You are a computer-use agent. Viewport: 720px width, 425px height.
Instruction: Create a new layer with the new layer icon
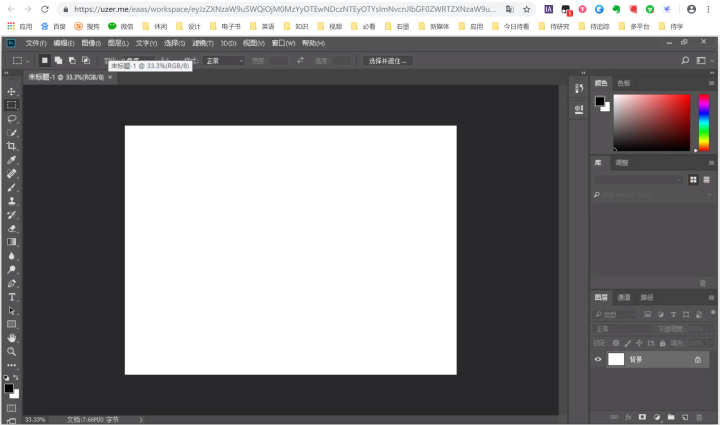point(686,416)
